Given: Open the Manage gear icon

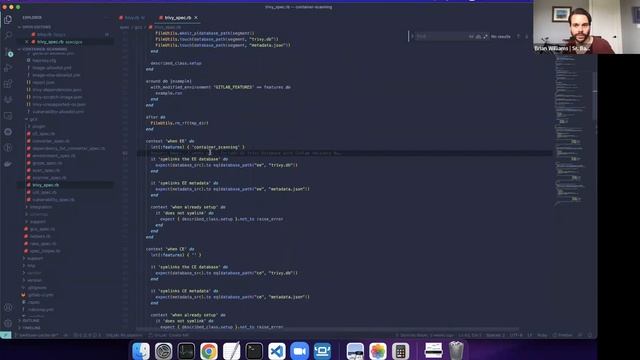Looking at the screenshot, I should tap(8, 323).
